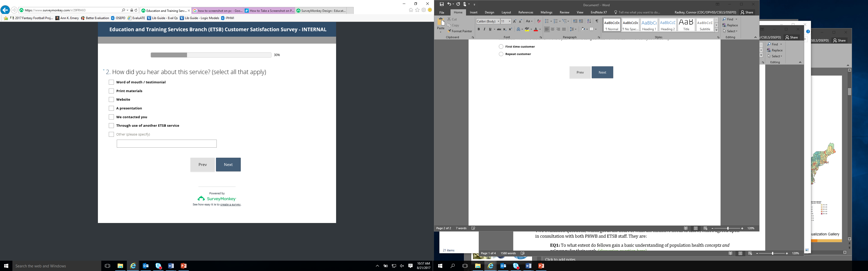Click the red font color swatch

tap(536, 29)
